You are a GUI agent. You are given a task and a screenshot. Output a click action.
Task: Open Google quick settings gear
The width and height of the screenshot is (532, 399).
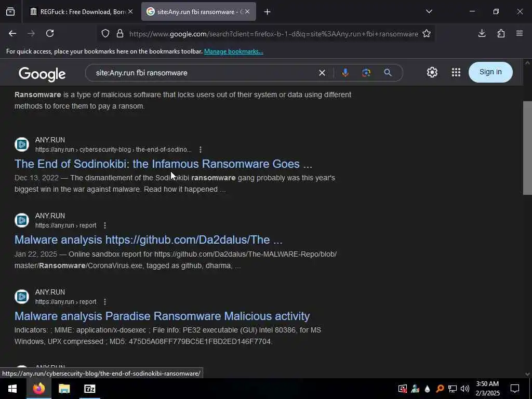coord(432,72)
